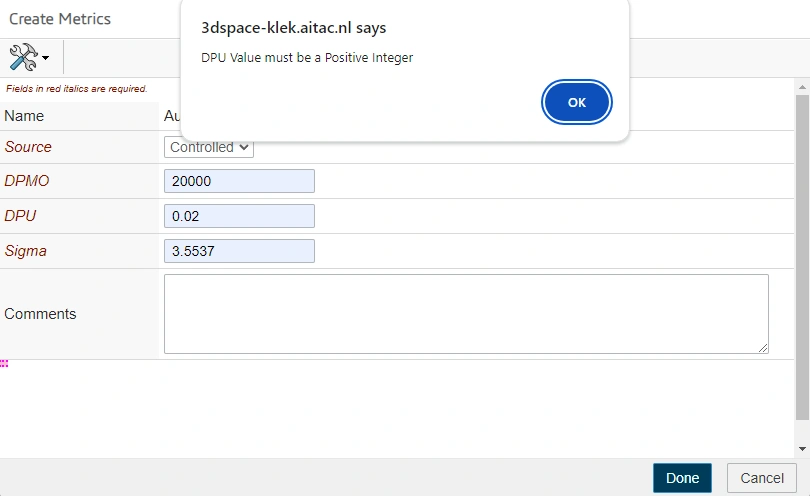Click the Cancel button
Image resolution: width=810 pixels, height=496 pixels.
[x=762, y=478]
